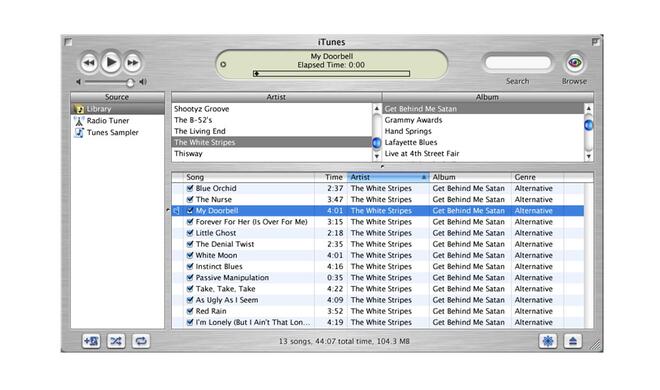The image size is (660, 390).
Task: Select album Hand Springs
Action: point(483,131)
